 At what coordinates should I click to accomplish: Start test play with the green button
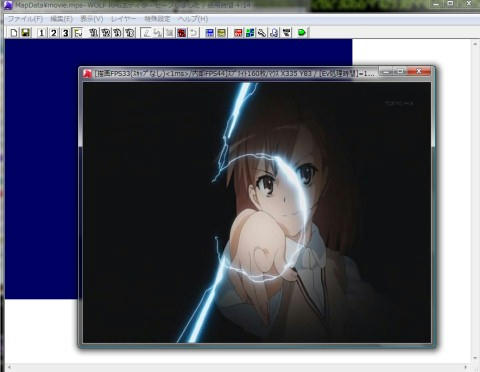pyautogui.click(x=302, y=33)
